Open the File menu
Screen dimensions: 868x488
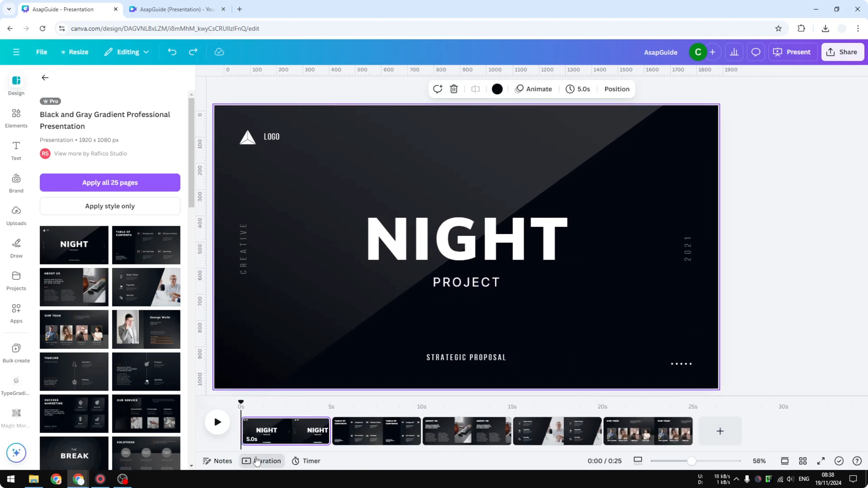pyautogui.click(x=42, y=52)
